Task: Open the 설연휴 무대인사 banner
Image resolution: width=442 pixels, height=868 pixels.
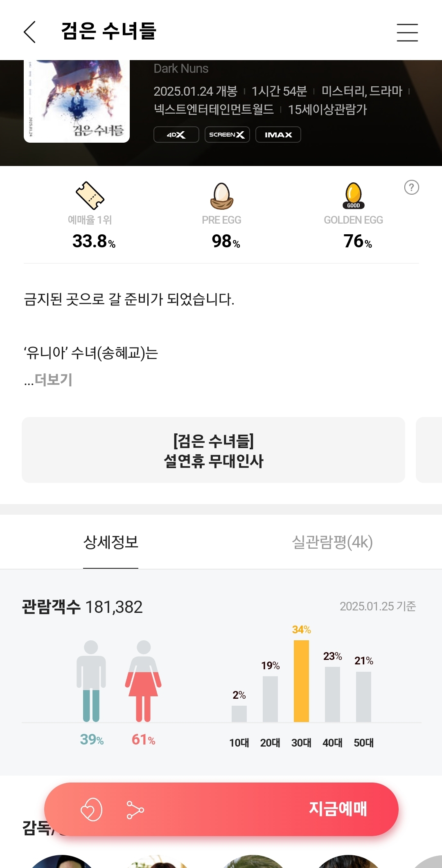Action: [213, 450]
